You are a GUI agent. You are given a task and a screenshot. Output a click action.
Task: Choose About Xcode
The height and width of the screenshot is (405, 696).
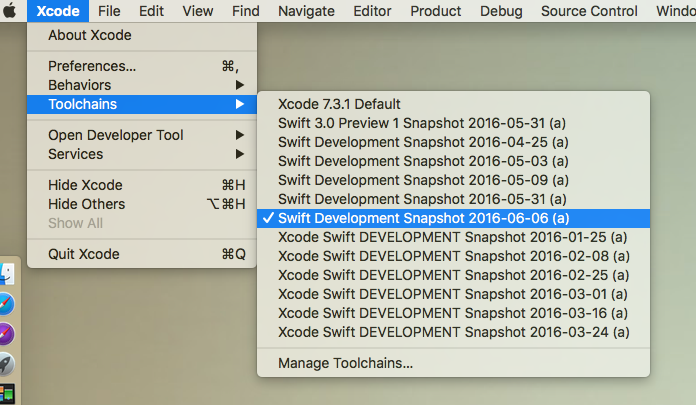coord(142,35)
